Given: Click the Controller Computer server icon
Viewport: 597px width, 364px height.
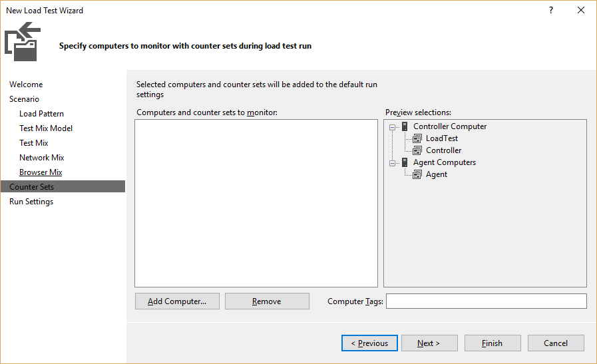Looking at the screenshot, I should 405,126.
